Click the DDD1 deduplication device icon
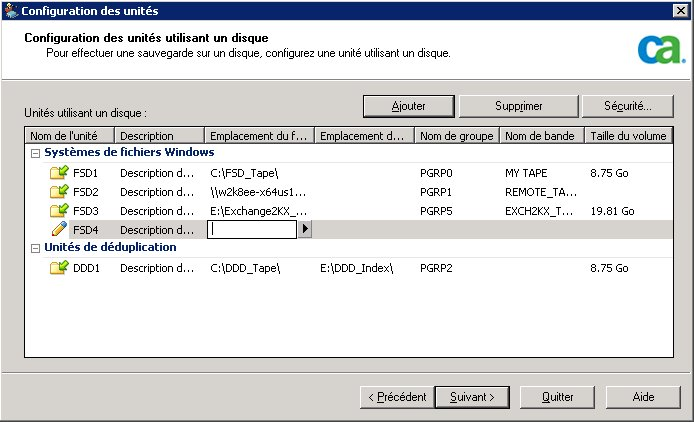694x422 pixels. [x=58, y=268]
